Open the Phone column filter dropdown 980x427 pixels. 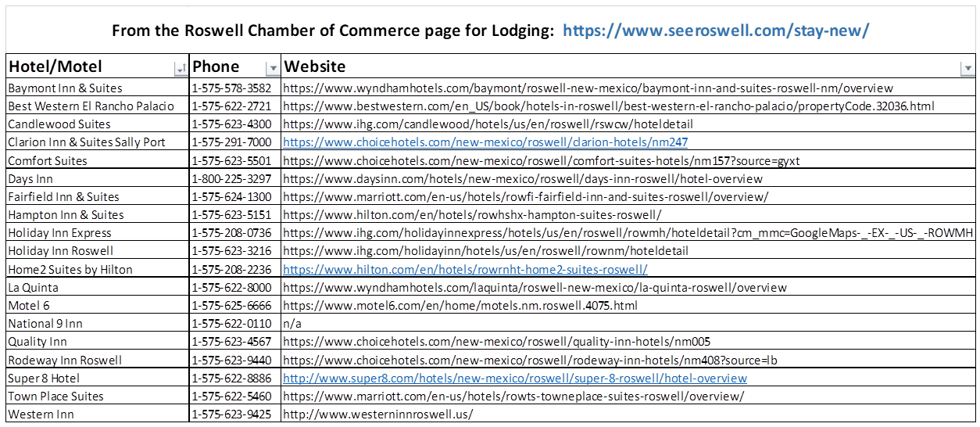click(x=272, y=68)
